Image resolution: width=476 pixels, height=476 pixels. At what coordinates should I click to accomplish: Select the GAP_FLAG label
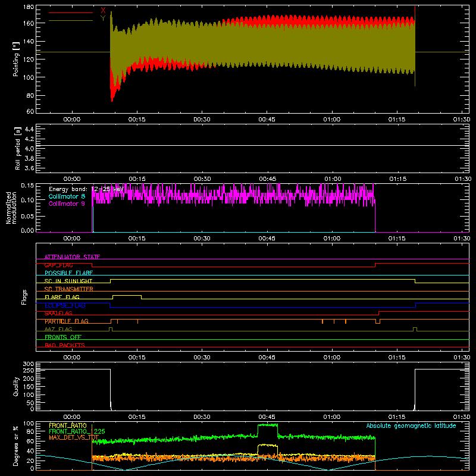58,265
